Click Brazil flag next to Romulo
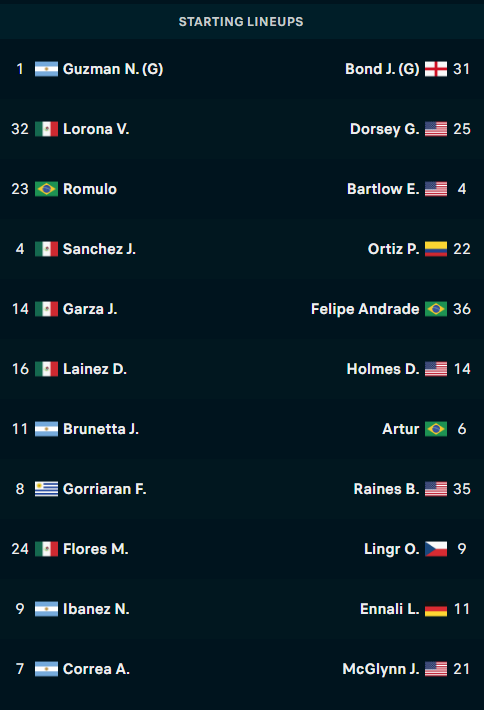 [46, 189]
